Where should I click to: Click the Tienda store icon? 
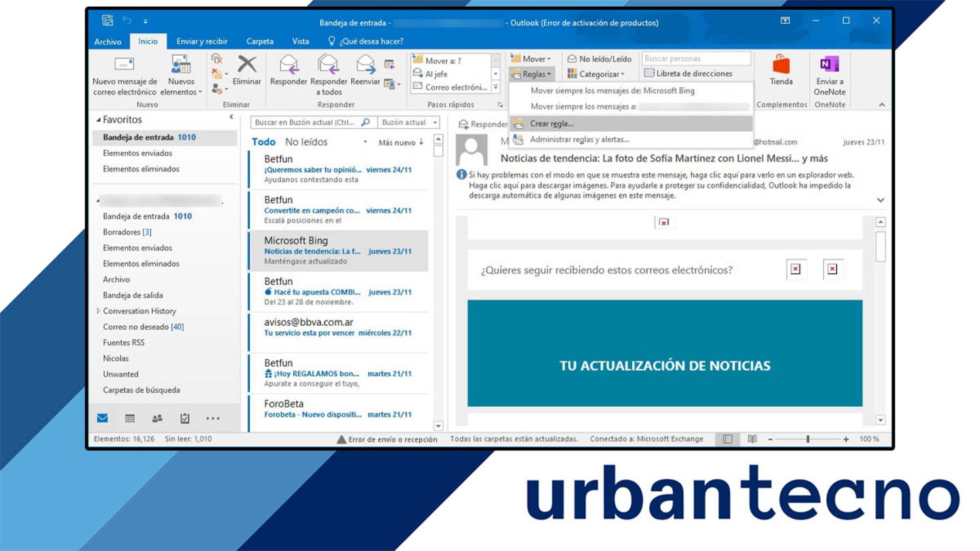(781, 64)
